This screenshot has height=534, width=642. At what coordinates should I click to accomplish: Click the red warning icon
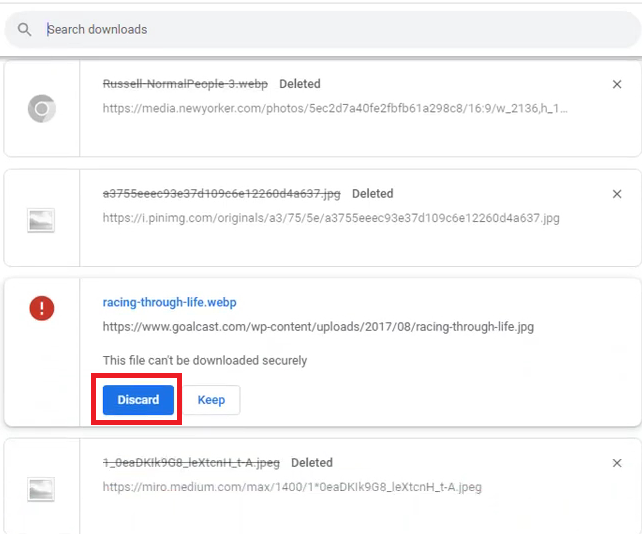(41, 308)
